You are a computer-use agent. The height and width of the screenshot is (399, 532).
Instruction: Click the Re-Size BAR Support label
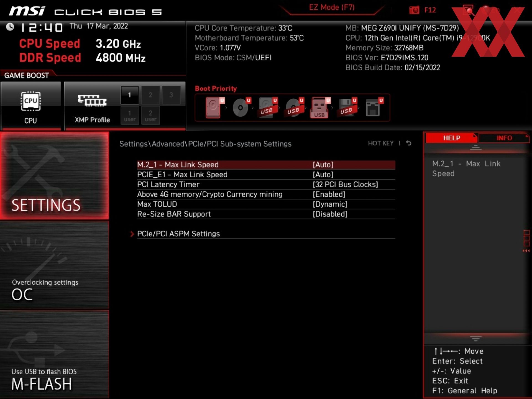(174, 214)
